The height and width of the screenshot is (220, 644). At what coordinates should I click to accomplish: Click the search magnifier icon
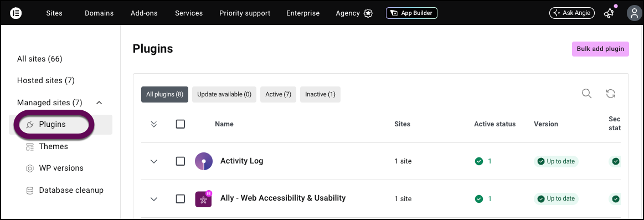pos(587,94)
